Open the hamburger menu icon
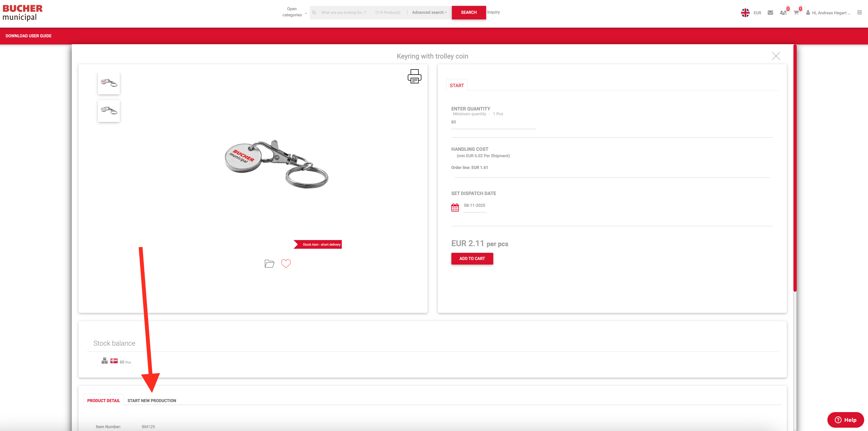This screenshot has width=868, height=431. (x=860, y=13)
